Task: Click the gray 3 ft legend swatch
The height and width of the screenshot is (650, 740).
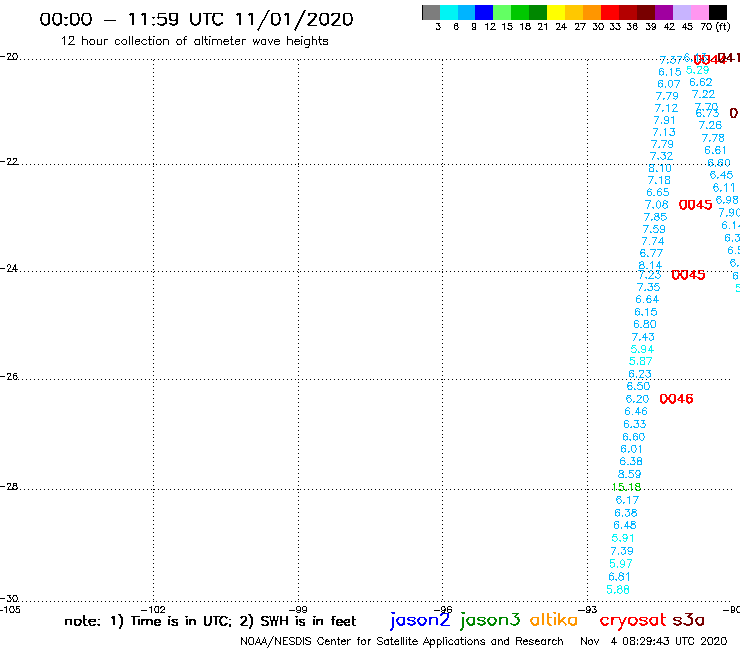Action: pos(431,12)
